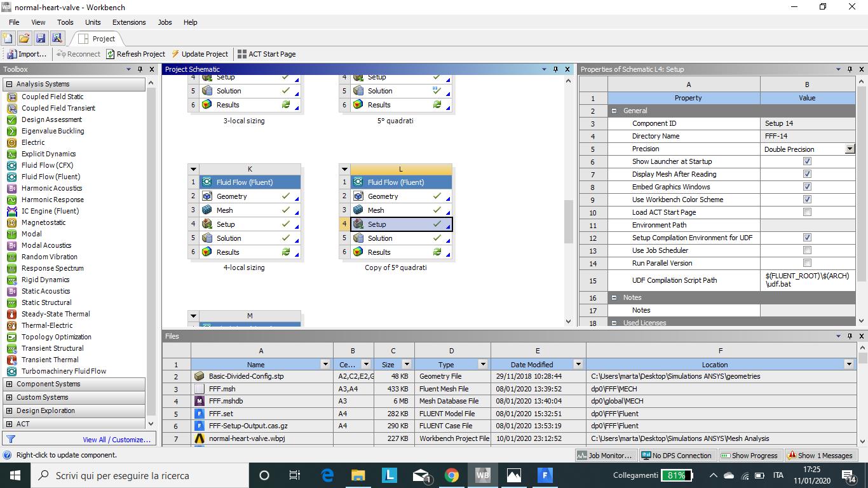Image resolution: width=868 pixels, height=488 pixels.
Task: Click Solution cell in system L
Action: pos(401,238)
